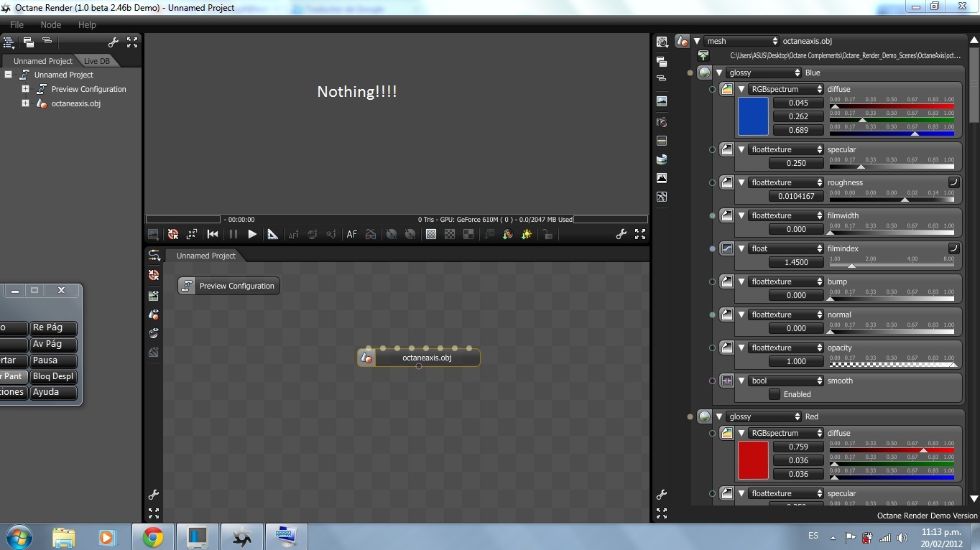Open graph editor wrench settings

click(x=154, y=495)
